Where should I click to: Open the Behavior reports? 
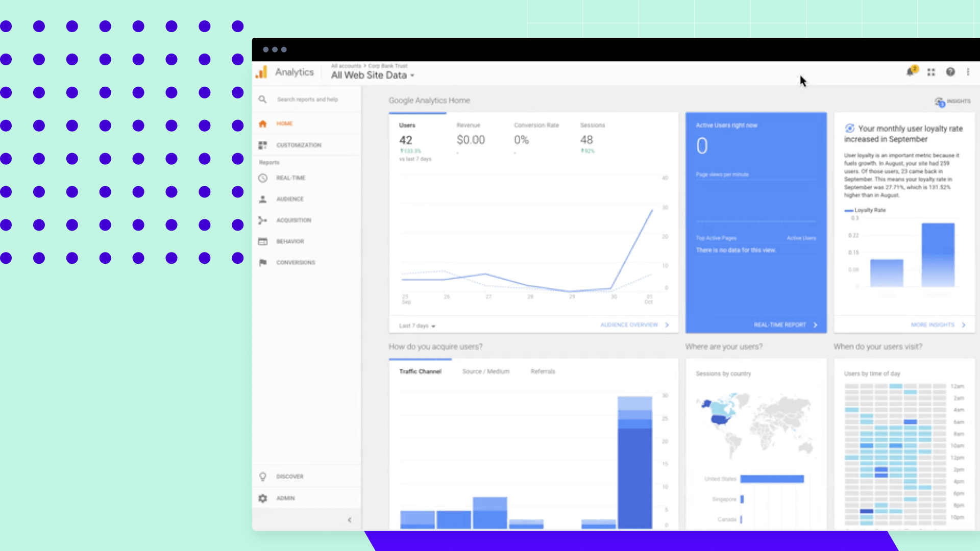pyautogui.click(x=290, y=241)
